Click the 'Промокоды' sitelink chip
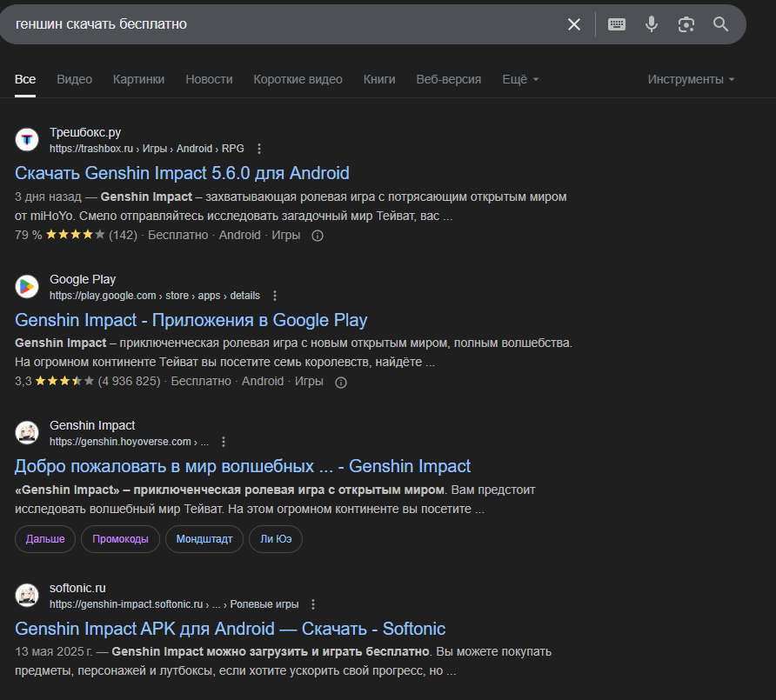The height and width of the screenshot is (700, 776). point(120,539)
